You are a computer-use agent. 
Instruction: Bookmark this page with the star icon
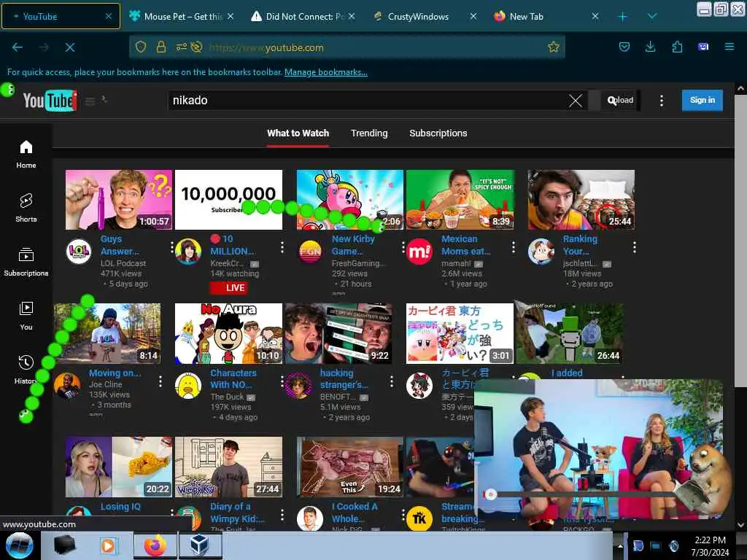click(553, 47)
